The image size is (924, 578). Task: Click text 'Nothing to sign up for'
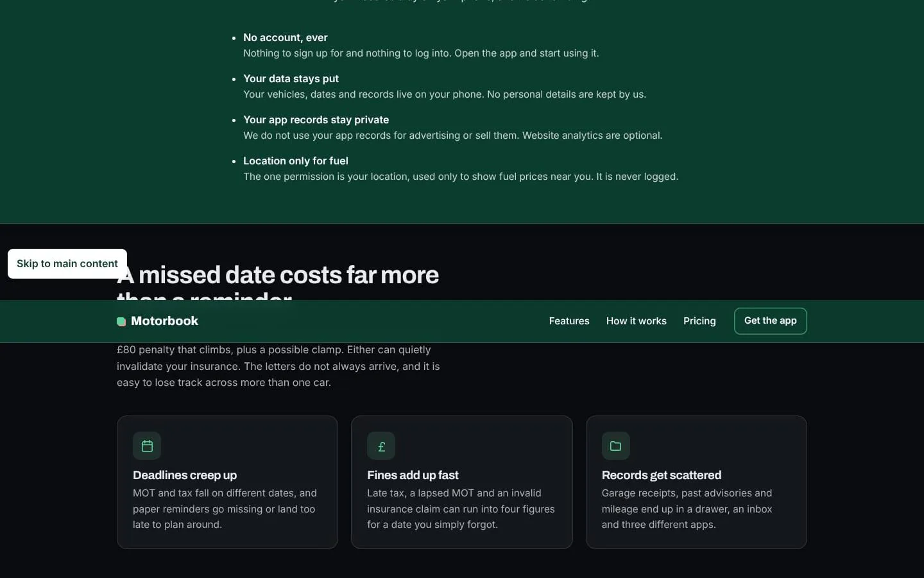293,53
